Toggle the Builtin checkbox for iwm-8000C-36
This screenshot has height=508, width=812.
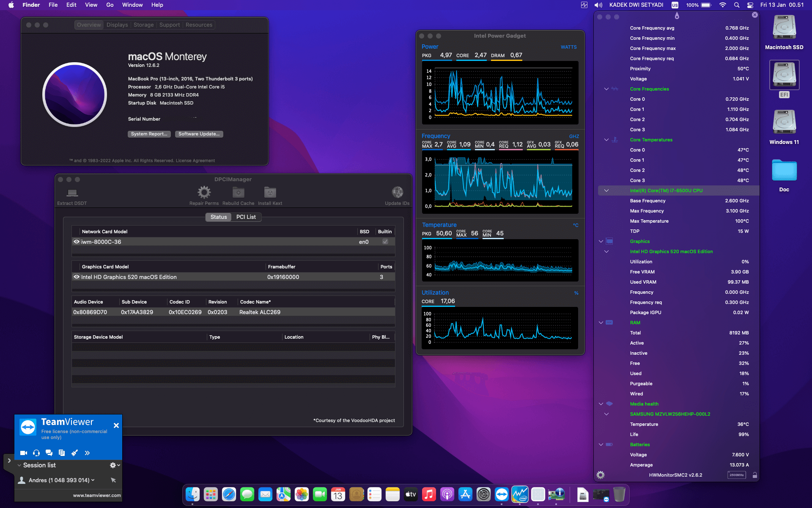point(385,242)
